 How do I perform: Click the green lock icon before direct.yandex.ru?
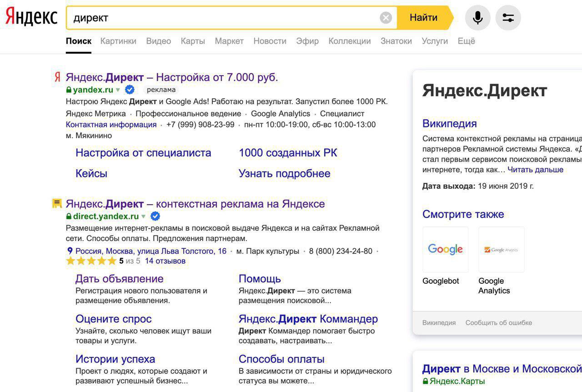click(x=69, y=216)
